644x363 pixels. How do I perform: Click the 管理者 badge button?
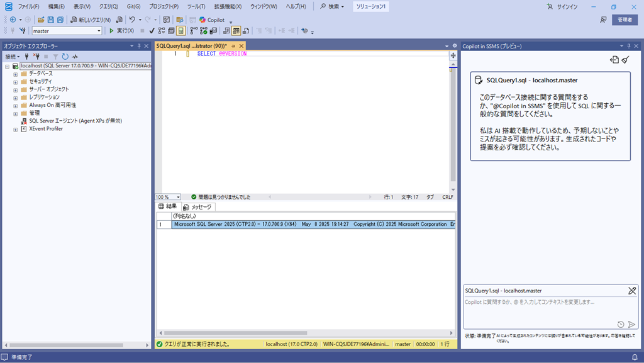point(625,20)
